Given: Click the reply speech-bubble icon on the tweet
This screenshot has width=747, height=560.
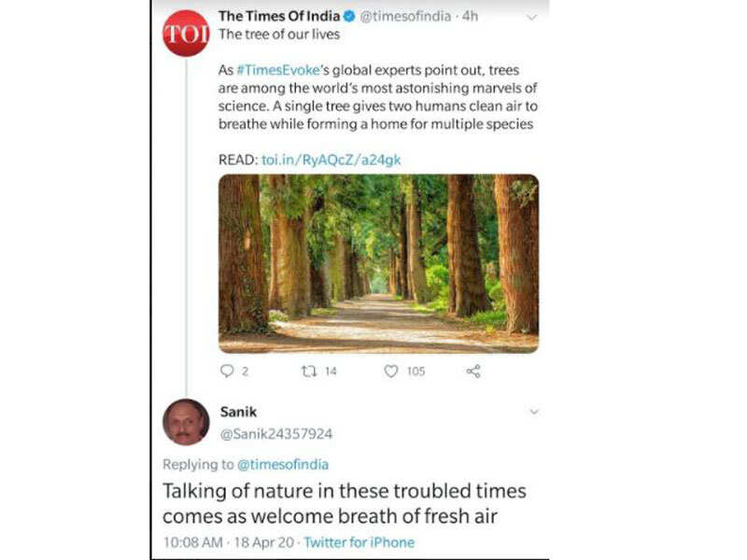Looking at the screenshot, I should click(x=226, y=371).
